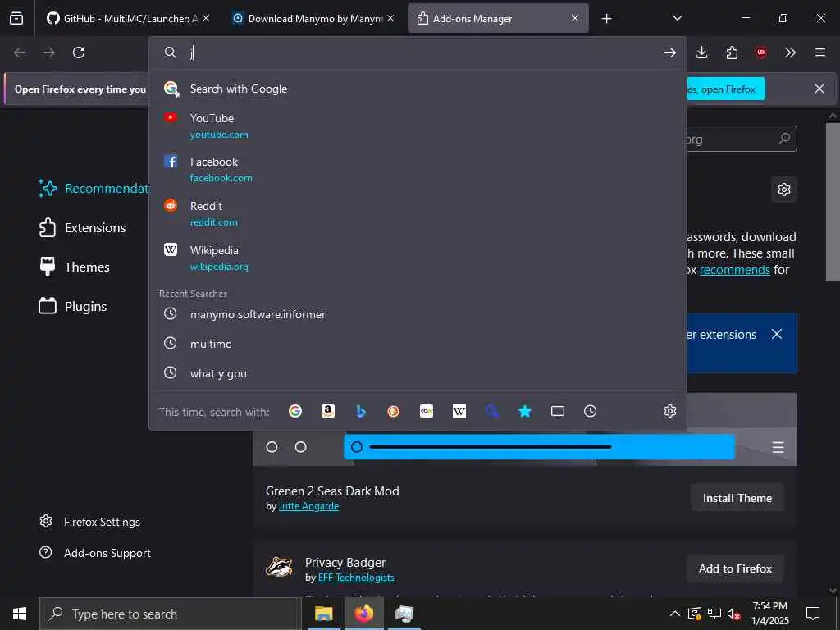Choose Search with Google suggestion
840x630 pixels.
[x=418, y=89]
